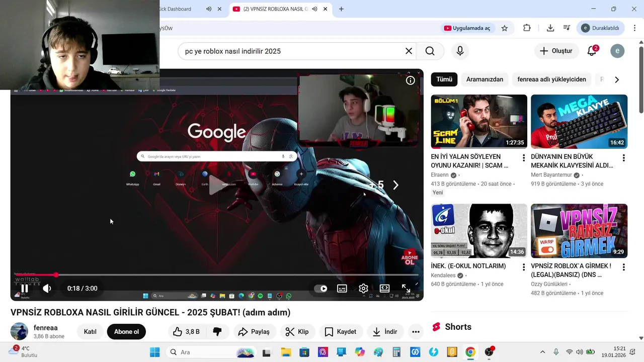Open a new browser tab
644x362 pixels.
pos(341,9)
